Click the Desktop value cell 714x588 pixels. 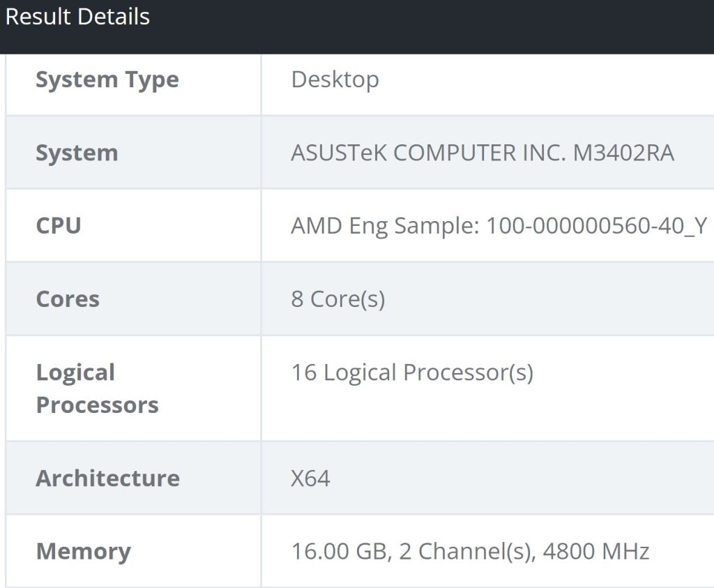(335, 80)
